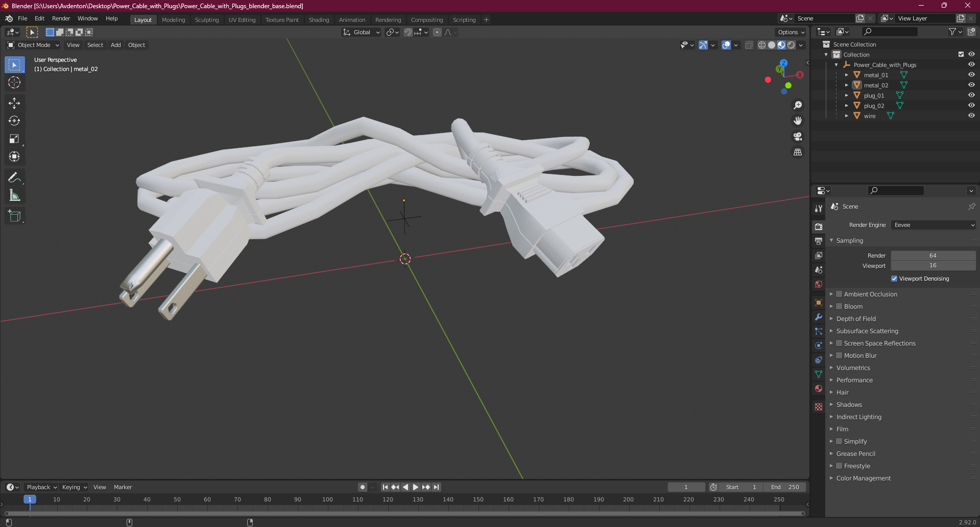
Task: Hide metal_01 with its eye icon
Action: (971, 75)
